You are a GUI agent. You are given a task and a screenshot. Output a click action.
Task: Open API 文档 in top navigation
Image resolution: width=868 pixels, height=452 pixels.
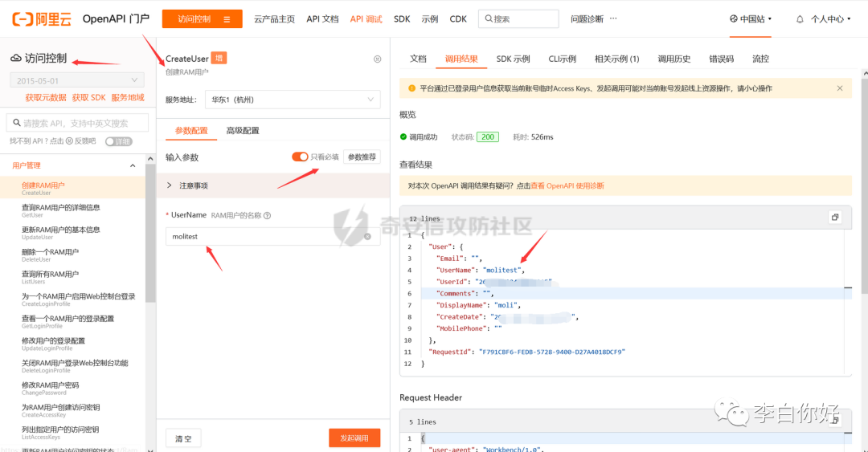(322, 18)
